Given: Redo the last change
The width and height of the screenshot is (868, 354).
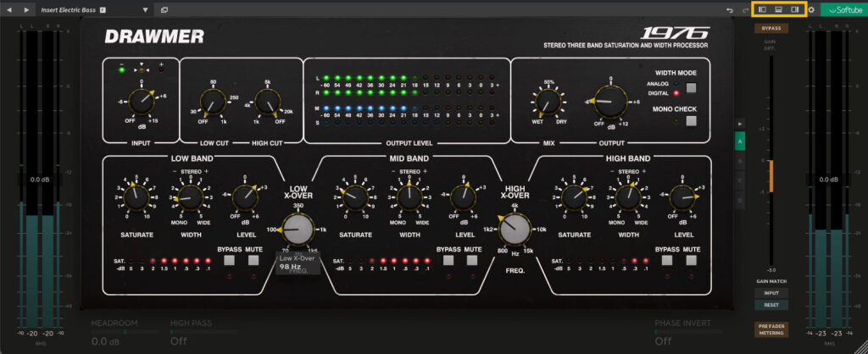Looking at the screenshot, I should point(745,10).
